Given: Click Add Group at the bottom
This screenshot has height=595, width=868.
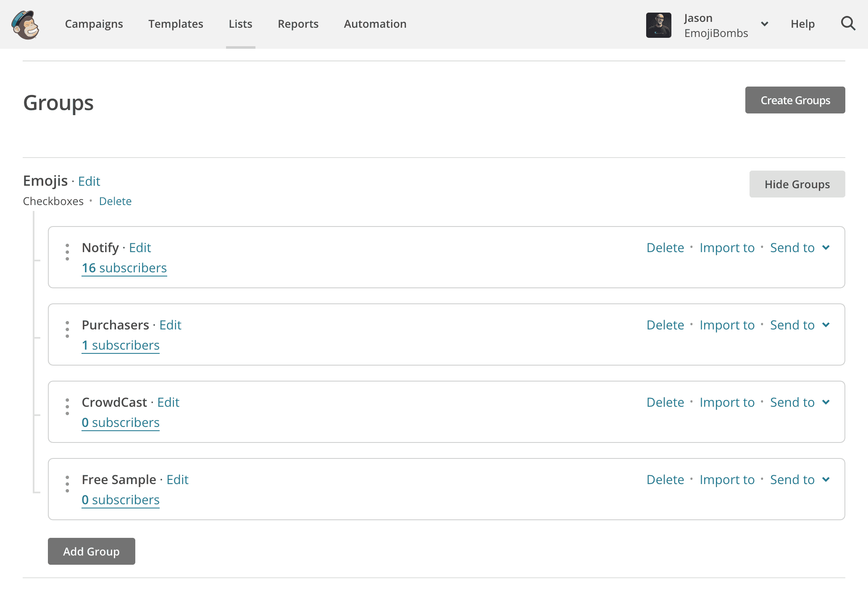Looking at the screenshot, I should pos(91,551).
